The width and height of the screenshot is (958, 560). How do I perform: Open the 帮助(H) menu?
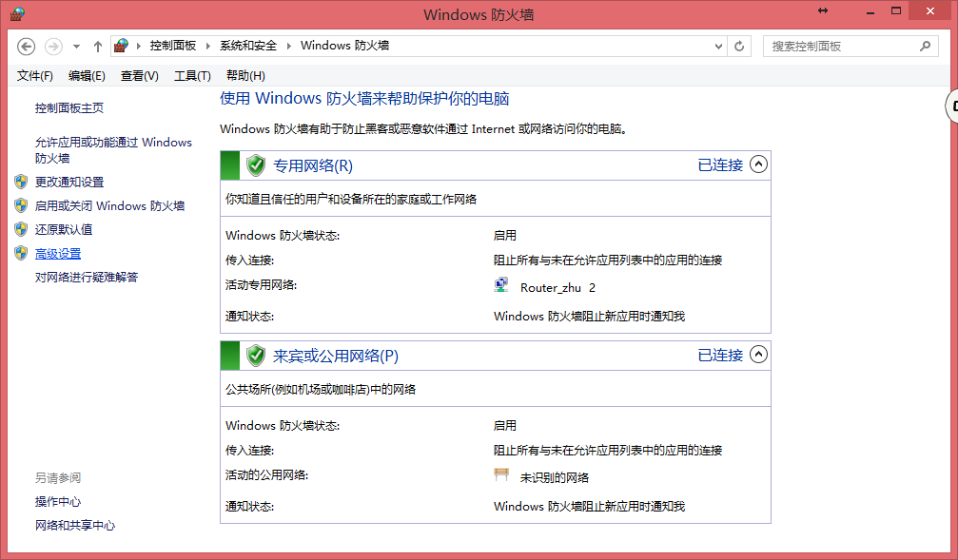tap(245, 76)
